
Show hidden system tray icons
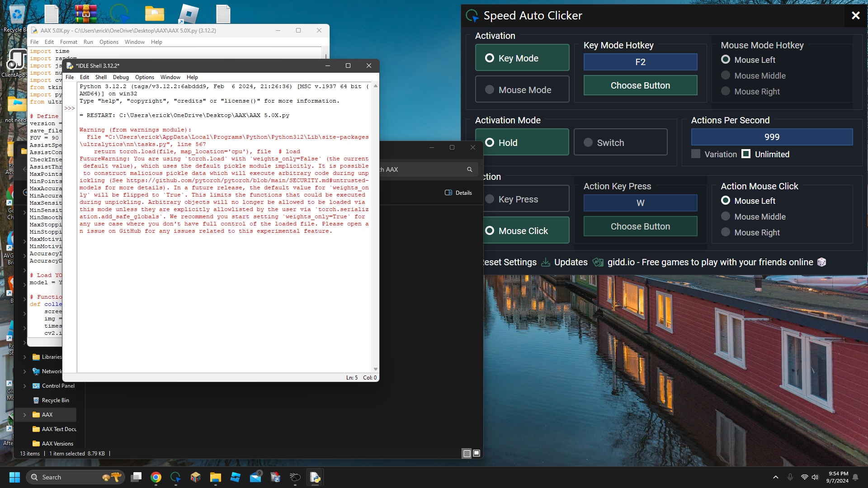pos(776,477)
